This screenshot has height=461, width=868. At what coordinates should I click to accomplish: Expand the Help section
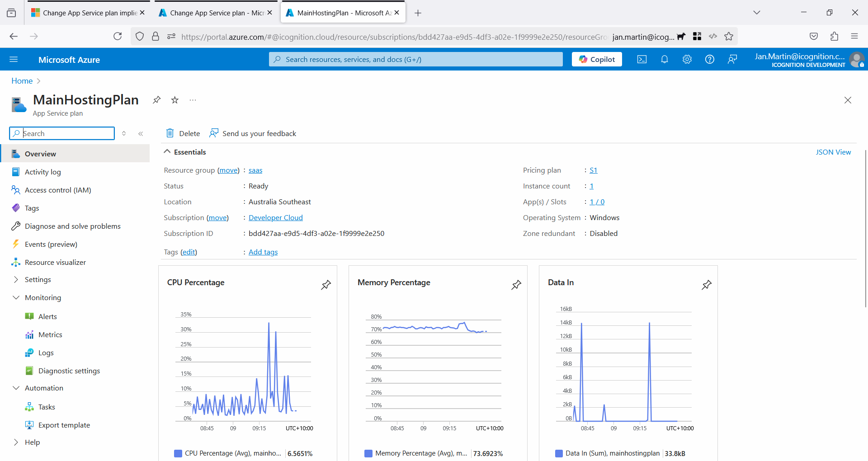coord(32,442)
